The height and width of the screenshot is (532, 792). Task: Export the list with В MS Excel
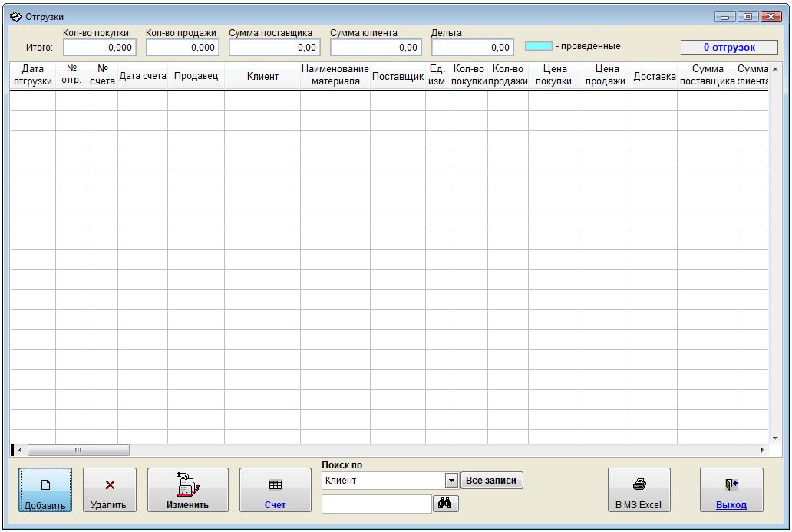(x=639, y=490)
